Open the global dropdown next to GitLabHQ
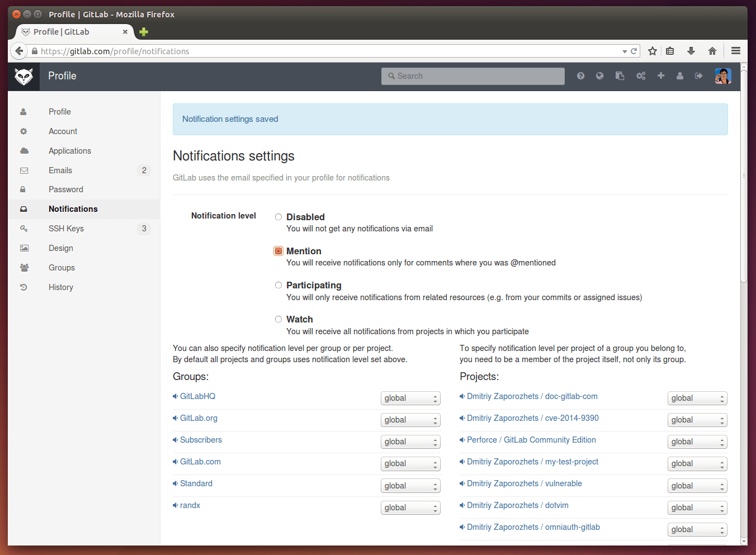Image resolution: width=756 pixels, height=555 pixels. [410, 398]
